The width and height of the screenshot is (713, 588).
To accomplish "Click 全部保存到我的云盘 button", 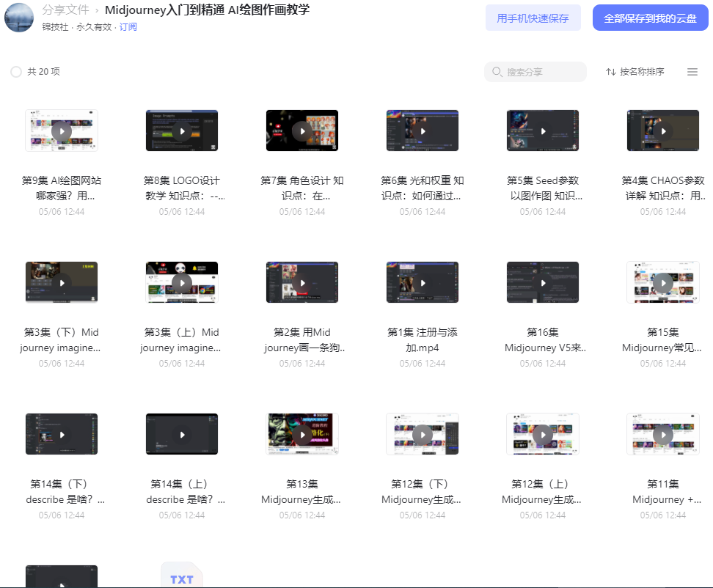I will (650, 18).
